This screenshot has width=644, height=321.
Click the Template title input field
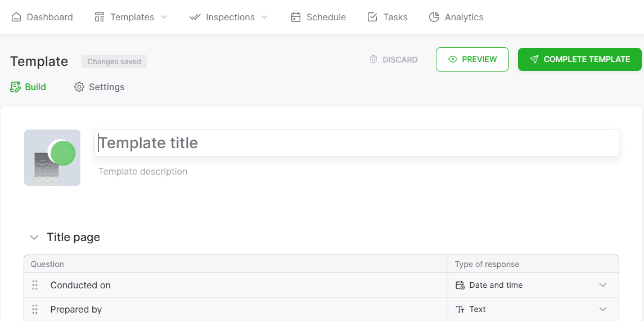[357, 143]
